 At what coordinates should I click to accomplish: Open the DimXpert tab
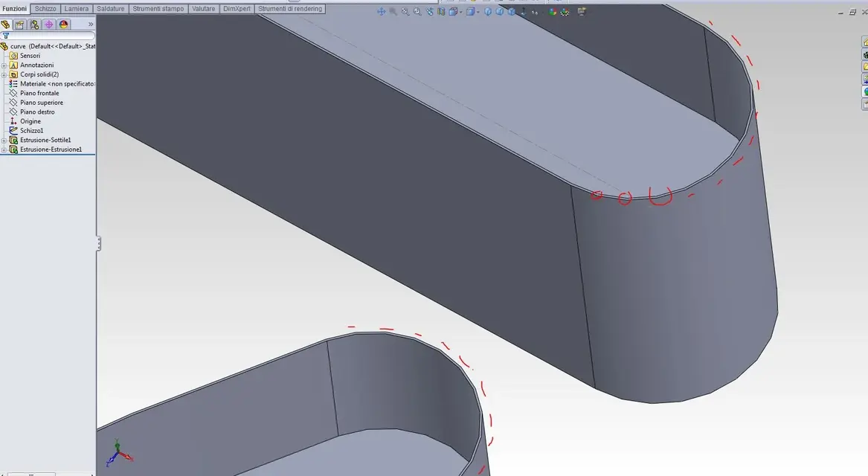pyautogui.click(x=237, y=9)
